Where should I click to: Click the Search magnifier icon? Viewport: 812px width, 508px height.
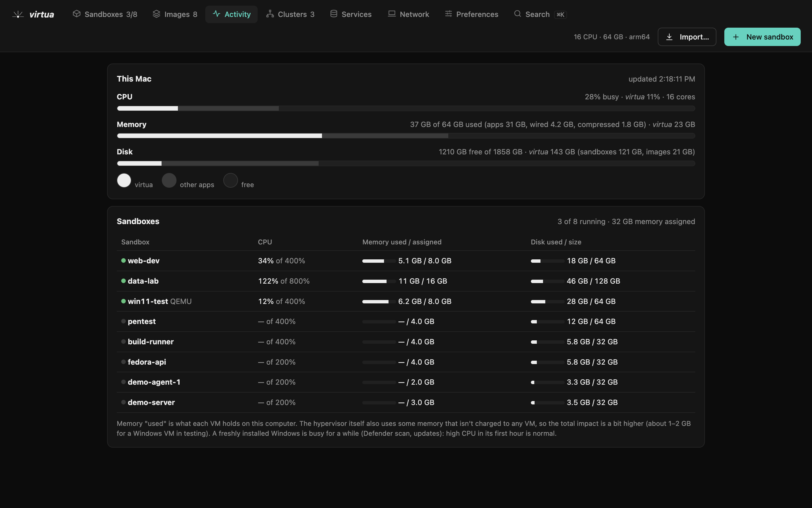tap(517, 14)
